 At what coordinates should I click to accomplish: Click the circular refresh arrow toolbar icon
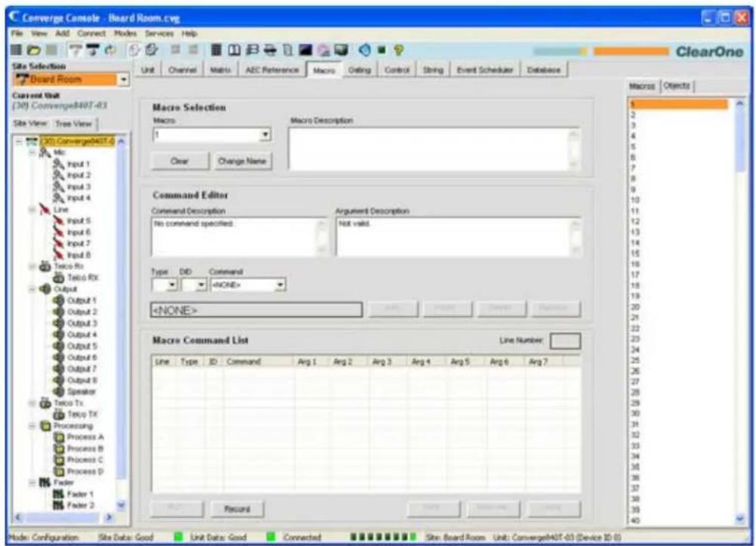click(110, 50)
